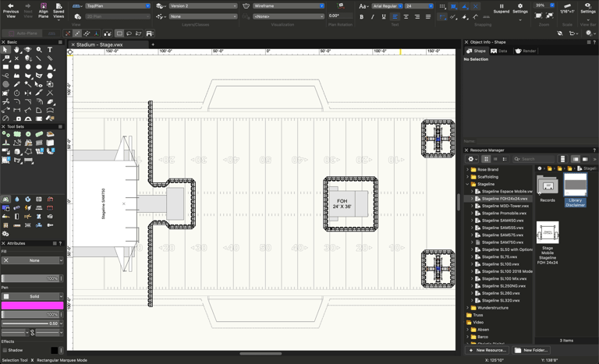Open the font size 24 dropdown
The height and width of the screenshot is (364, 599).
[x=419, y=6]
